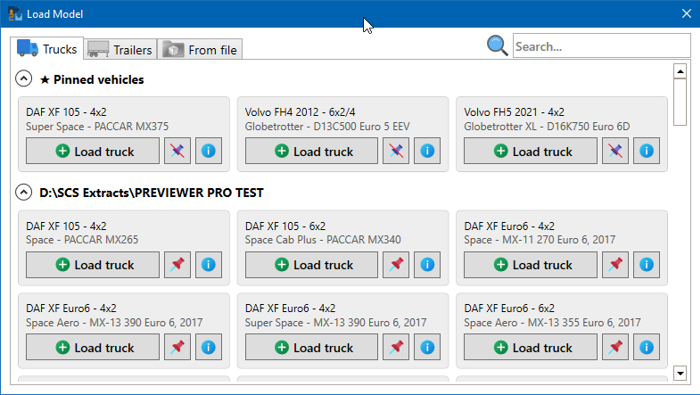Click the "Globetrotter XL - D16K750 Euro 6D" text
Screen dimensions: 700x395
547,126
